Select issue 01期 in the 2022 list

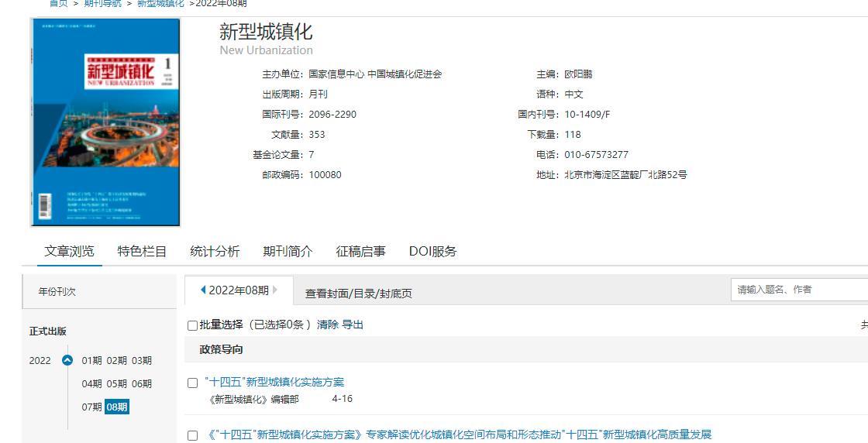tap(91, 360)
